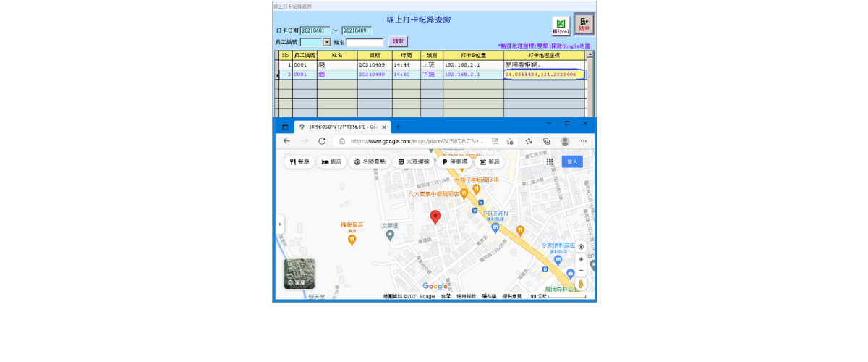This screenshot has width=868, height=362.
Task: Click the 停車場 parking chip
Action: 456,162
